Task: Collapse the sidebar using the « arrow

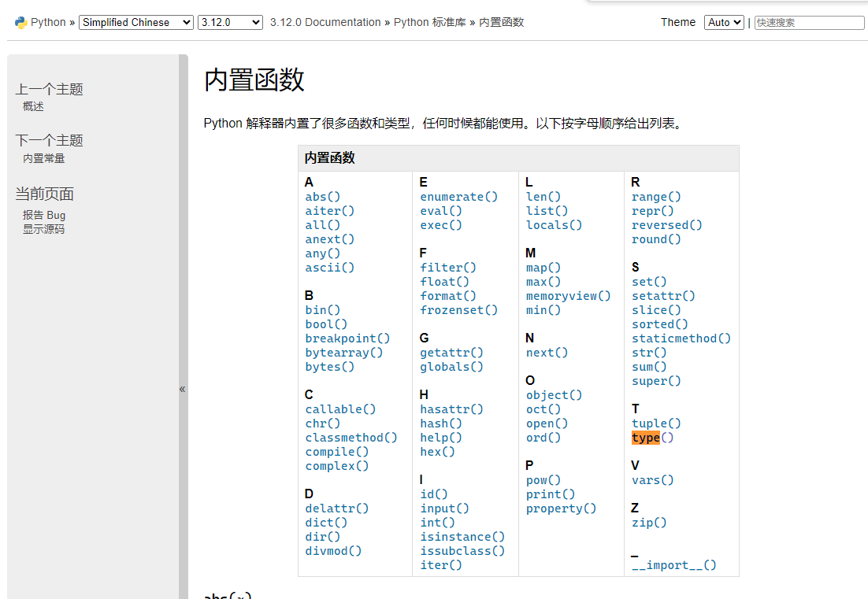Action: click(182, 388)
